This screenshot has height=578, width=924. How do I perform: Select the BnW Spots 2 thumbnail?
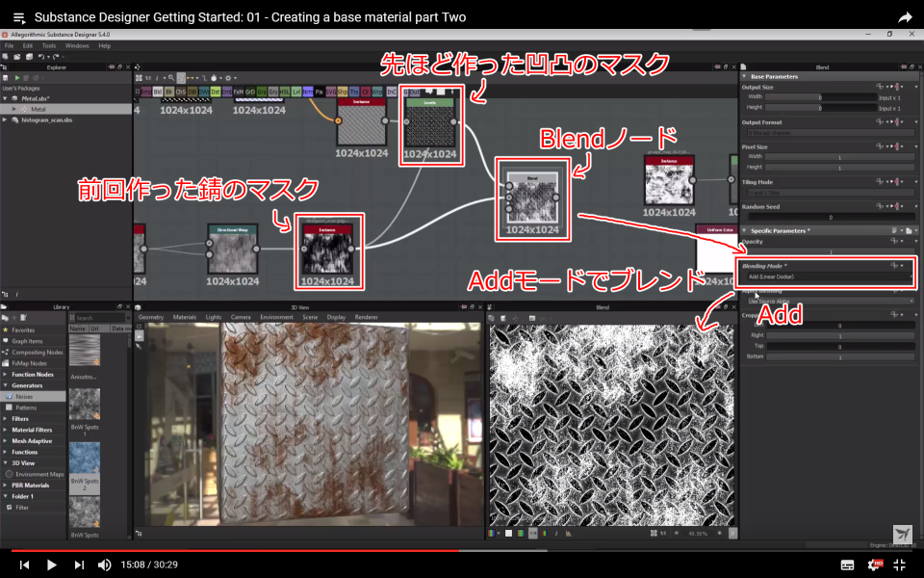tap(85, 458)
